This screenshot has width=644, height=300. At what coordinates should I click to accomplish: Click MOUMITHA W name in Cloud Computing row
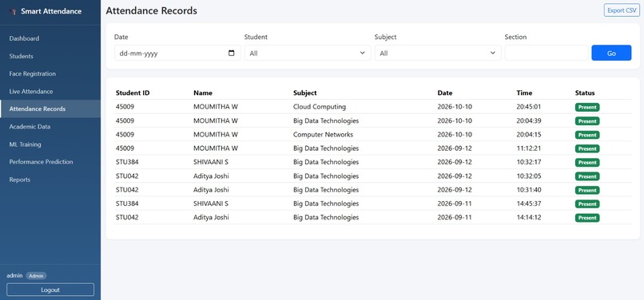point(216,107)
